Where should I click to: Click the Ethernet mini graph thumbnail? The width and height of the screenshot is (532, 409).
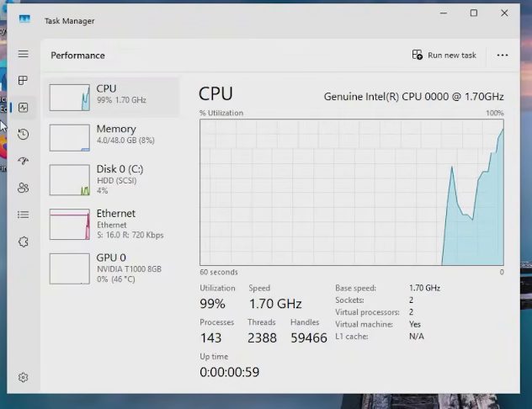pos(70,224)
